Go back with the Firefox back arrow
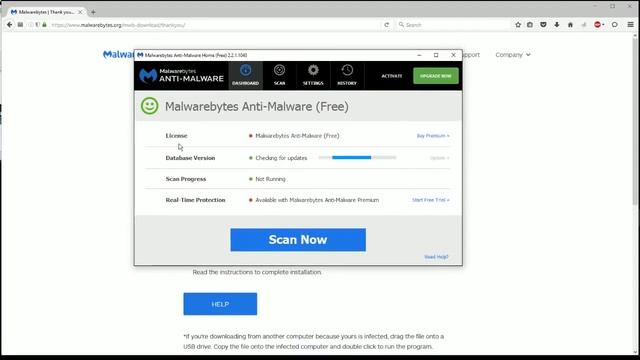Screen dimensions: 640x360 click(9, 25)
